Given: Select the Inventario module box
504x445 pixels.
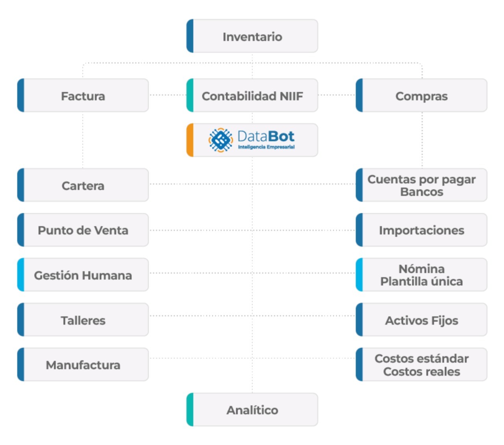Looking at the screenshot, I should pyautogui.click(x=252, y=36).
